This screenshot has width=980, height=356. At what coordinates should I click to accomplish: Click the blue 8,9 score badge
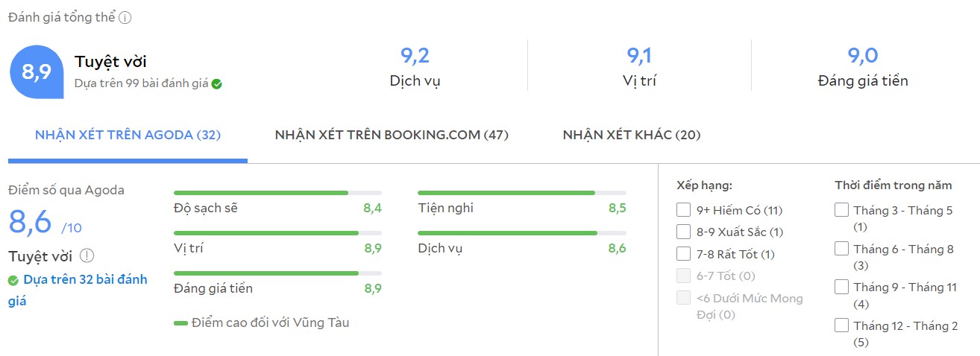[36, 71]
